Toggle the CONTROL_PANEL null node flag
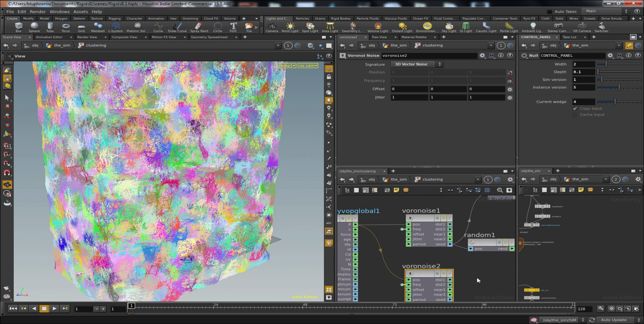This screenshot has width=644, height=324. [x=524, y=55]
